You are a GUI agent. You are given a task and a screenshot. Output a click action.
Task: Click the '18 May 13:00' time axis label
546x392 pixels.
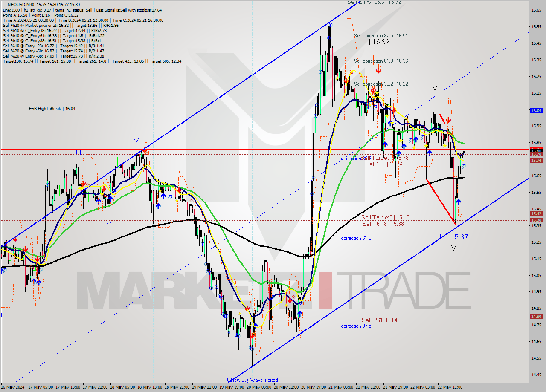[150, 387]
